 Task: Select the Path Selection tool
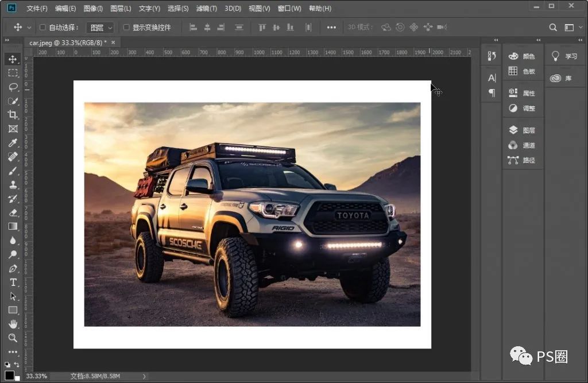13,296
